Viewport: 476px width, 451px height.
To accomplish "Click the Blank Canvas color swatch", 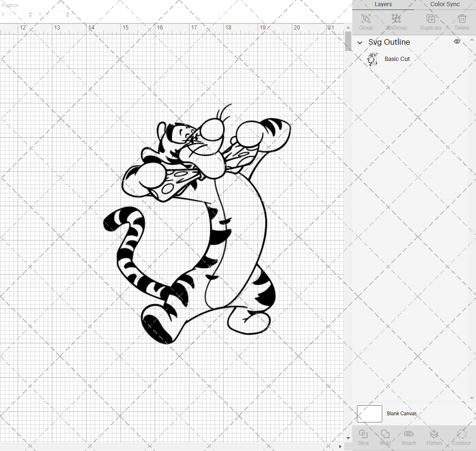I will (x=369, y=414).
